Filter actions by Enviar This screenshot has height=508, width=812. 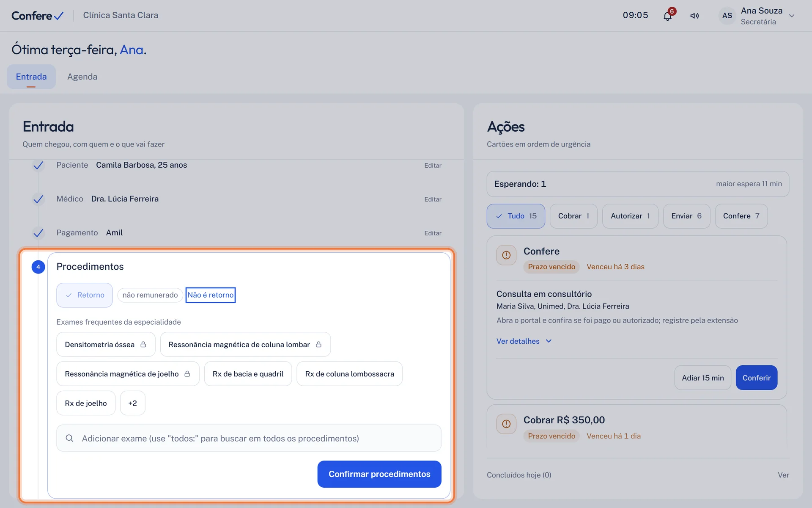pyautogui.click(x=686, y=216)
